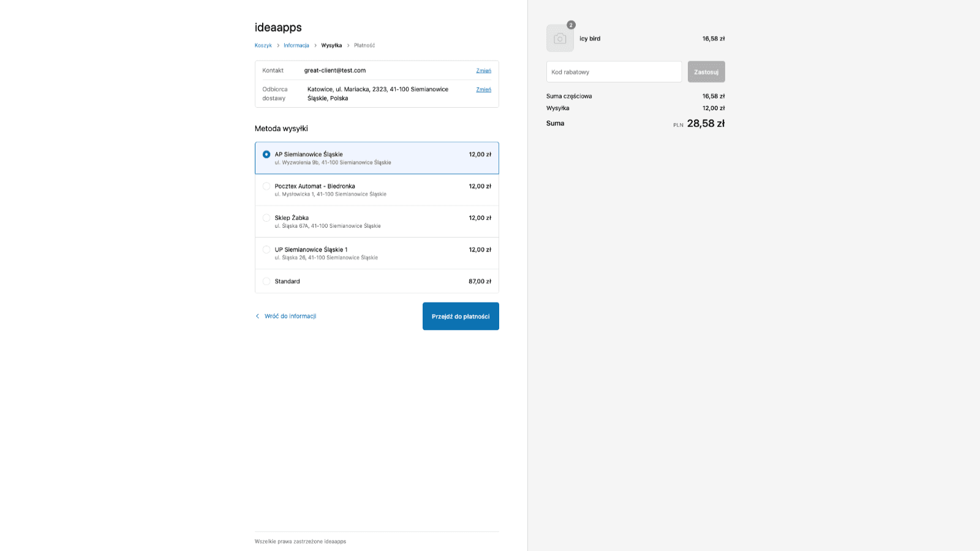Open Informacja breadcrumb step
The image size is (980, 551).
(x=296, y=45)
